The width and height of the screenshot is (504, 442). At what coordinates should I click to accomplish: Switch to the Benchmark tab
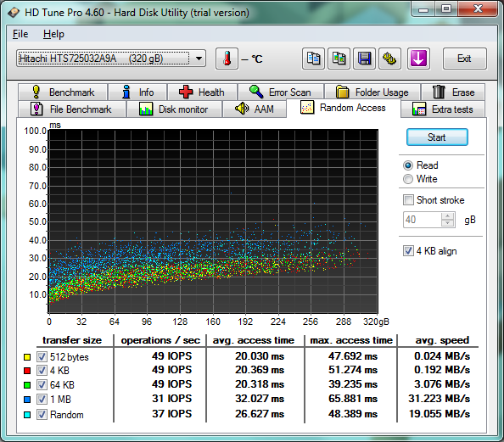63,92
